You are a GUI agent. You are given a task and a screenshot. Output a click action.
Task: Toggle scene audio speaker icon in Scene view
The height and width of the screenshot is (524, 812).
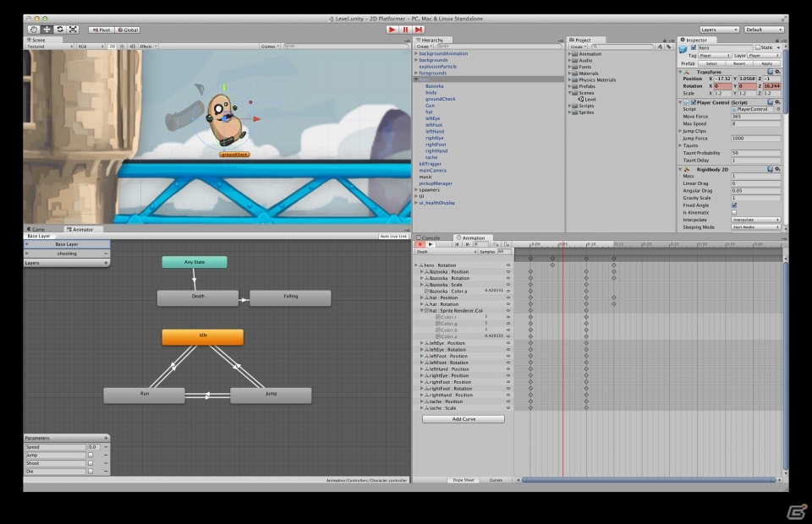[132, 46]
